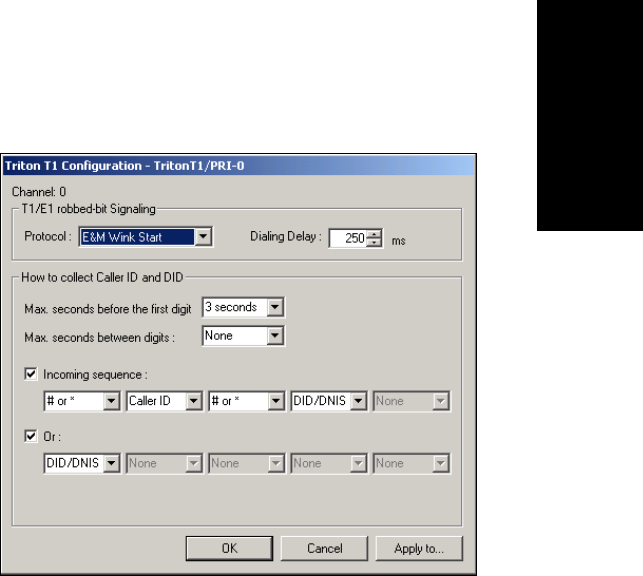This screenshot has width=643, height=576.
Task: Open the Max seconds between digits dropdown
Action: coord(243,336)
